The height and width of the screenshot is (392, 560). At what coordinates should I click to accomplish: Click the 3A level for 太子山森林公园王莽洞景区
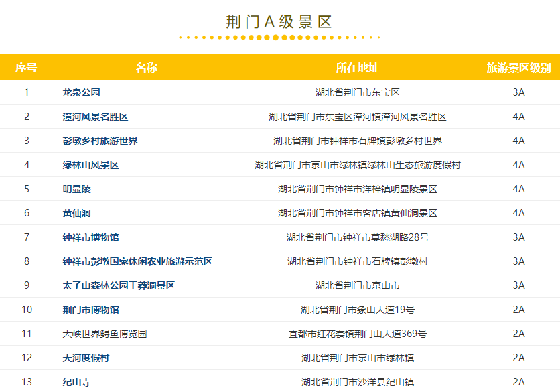518,285
